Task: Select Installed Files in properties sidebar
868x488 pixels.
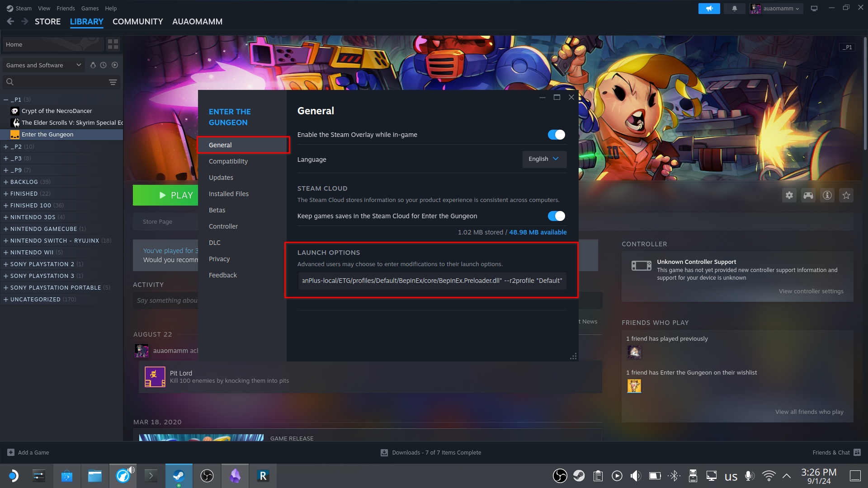Action: (242, 194)
